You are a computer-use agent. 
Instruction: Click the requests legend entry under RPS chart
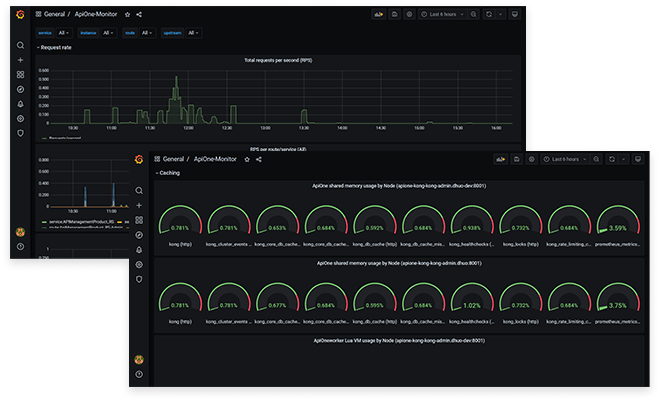point(61,138)
